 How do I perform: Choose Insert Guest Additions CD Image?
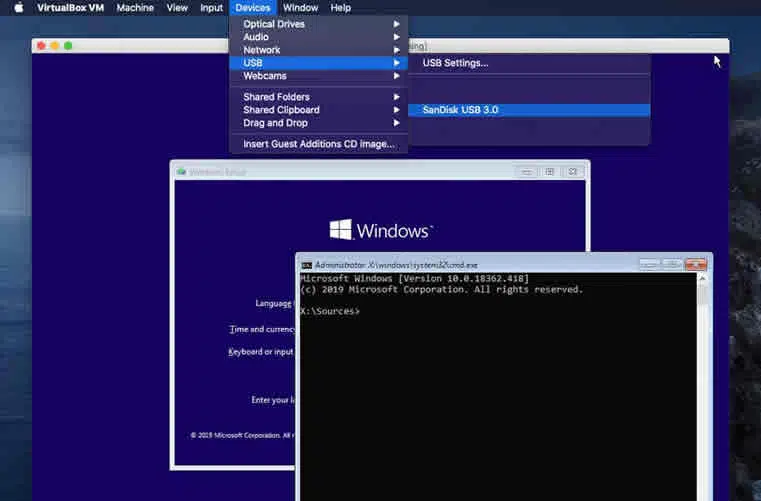(318, 144)
